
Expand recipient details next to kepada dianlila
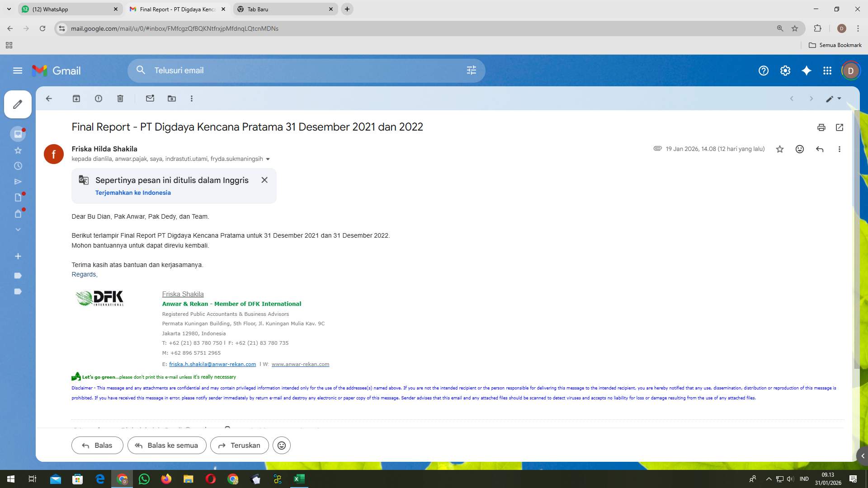coord(268,159)
